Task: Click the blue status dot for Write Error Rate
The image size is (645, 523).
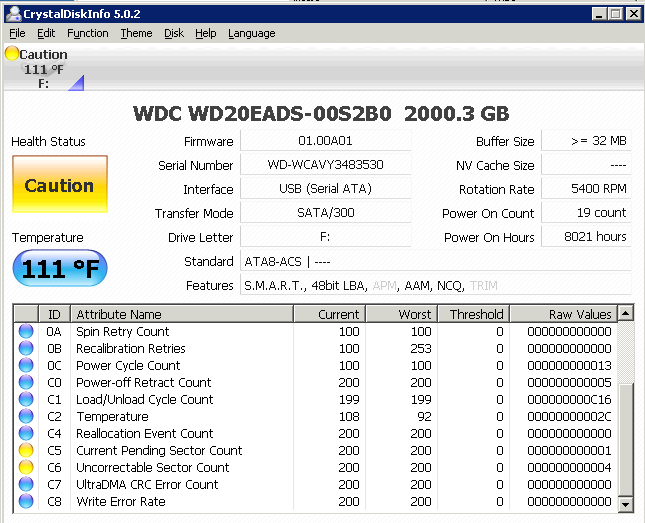Action: click(26, 501)
